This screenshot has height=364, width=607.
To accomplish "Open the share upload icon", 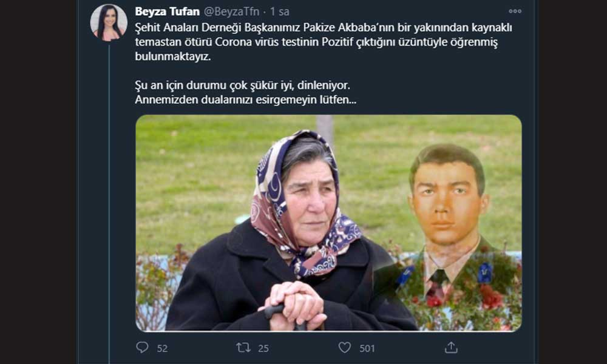I will [451, 347].
